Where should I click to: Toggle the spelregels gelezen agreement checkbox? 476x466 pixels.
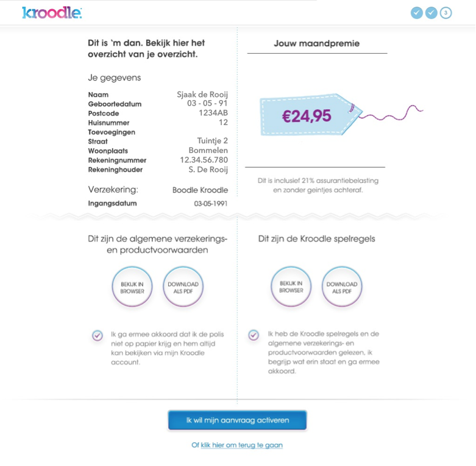point(254,335)
